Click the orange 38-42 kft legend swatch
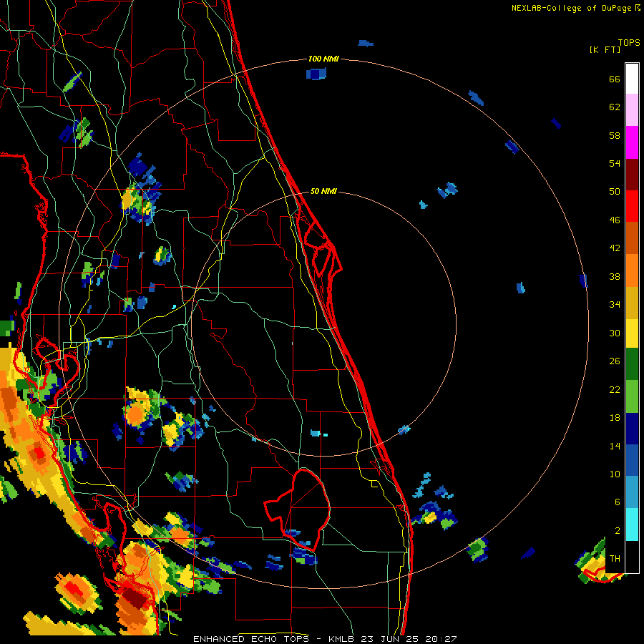The width and height of the screenshot is (644, 644). tap(632, 270)
